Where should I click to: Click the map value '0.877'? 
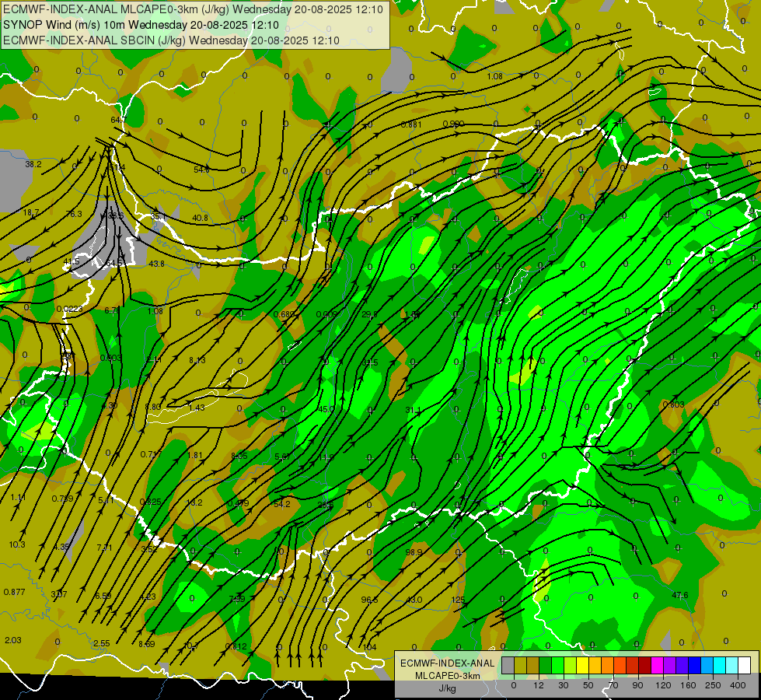[x=15, y=592]
